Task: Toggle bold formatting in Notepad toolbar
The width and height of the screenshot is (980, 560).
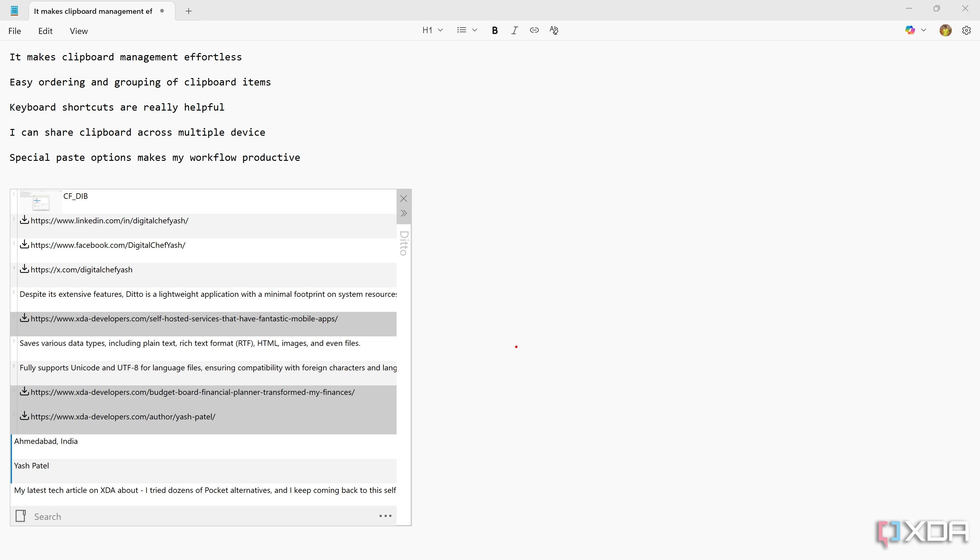Action: point(495,30)
